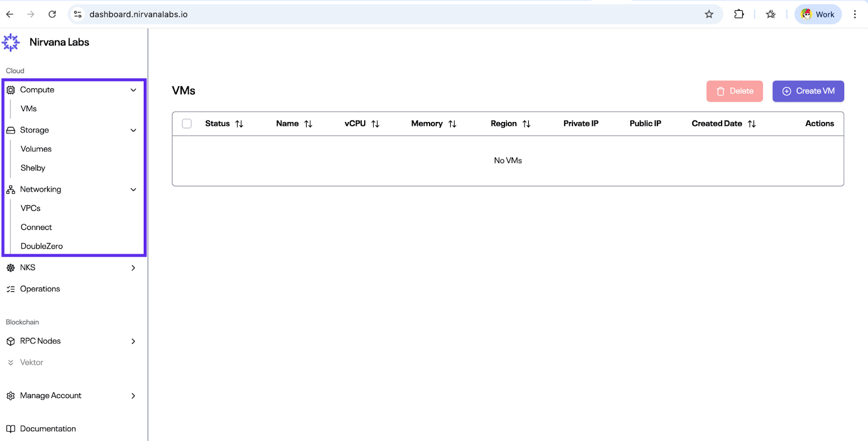
Task: Click the Storage drive icon
Action: point(11,130)
